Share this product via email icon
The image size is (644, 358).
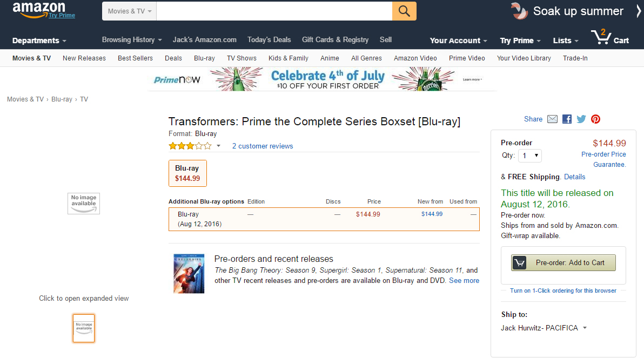click(552, 119)
